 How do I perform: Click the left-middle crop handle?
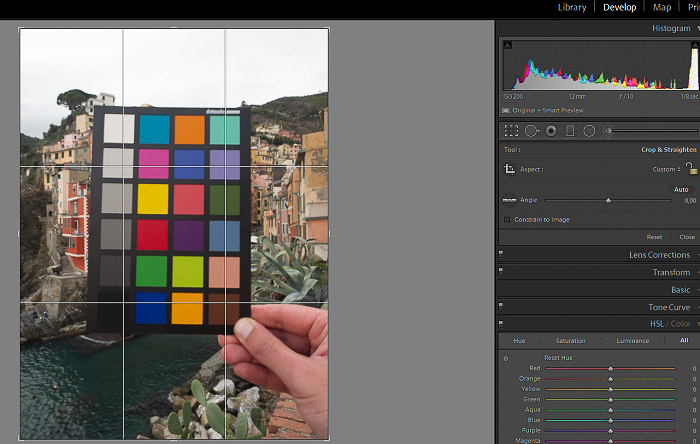(19, 233)
